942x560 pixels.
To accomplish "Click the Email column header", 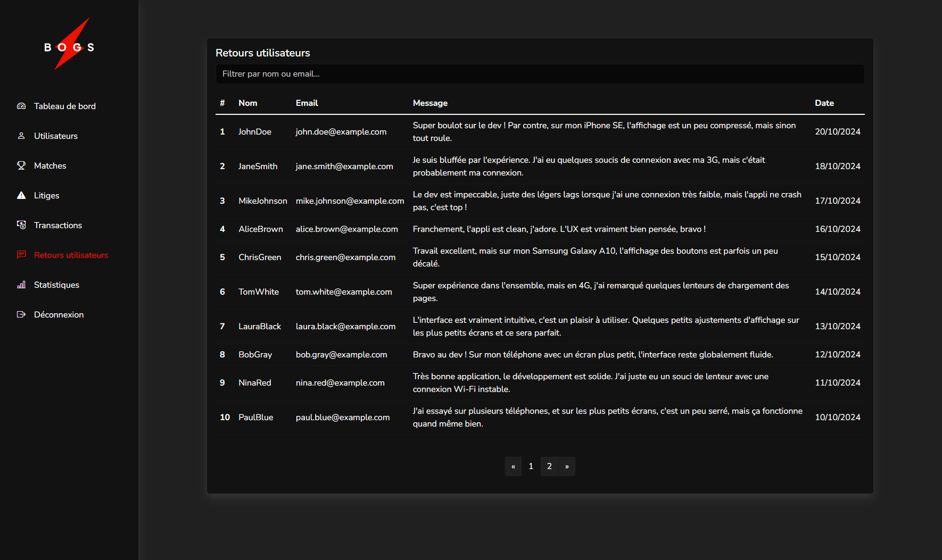I will (x=307, y=103).
